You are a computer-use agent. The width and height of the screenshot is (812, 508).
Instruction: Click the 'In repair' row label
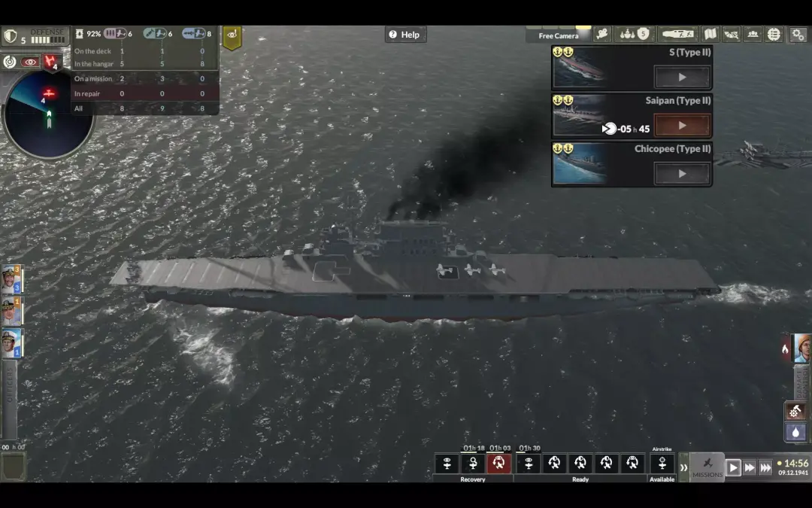pos(87,94)
